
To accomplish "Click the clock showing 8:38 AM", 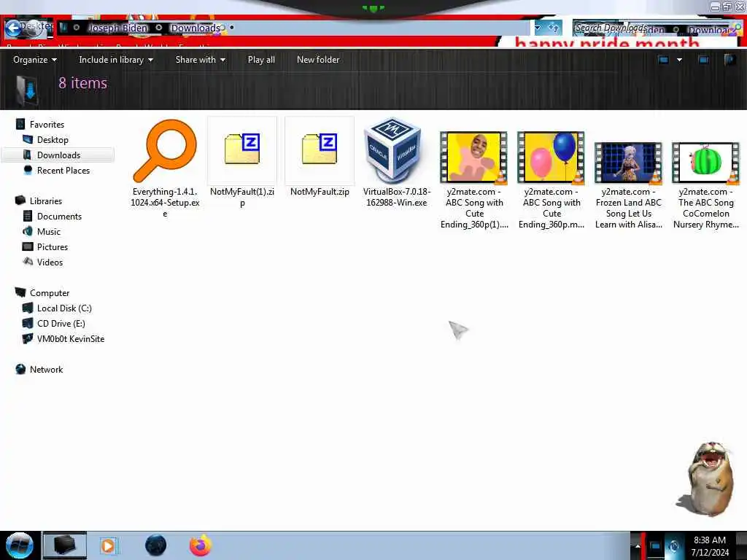I will pos(710,546).
